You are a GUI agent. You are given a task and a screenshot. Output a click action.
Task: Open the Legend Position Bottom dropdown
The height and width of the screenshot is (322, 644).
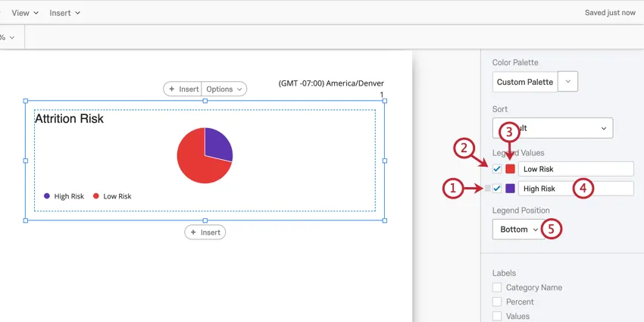pos(518,229)
